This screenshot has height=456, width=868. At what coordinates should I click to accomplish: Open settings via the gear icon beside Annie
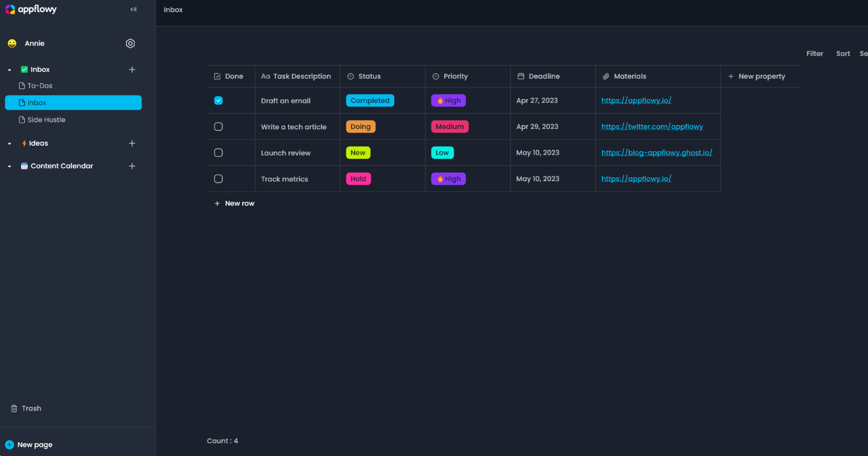[x=130, y=44]
